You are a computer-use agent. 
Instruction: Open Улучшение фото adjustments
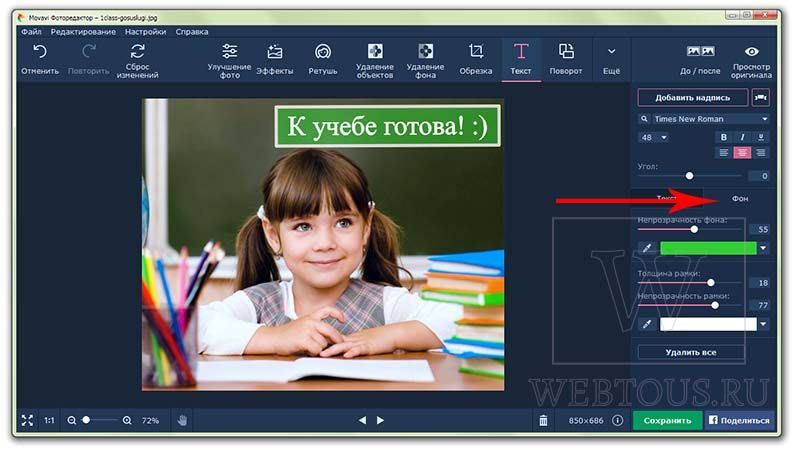pyautogui.click(x=229, y=60)
